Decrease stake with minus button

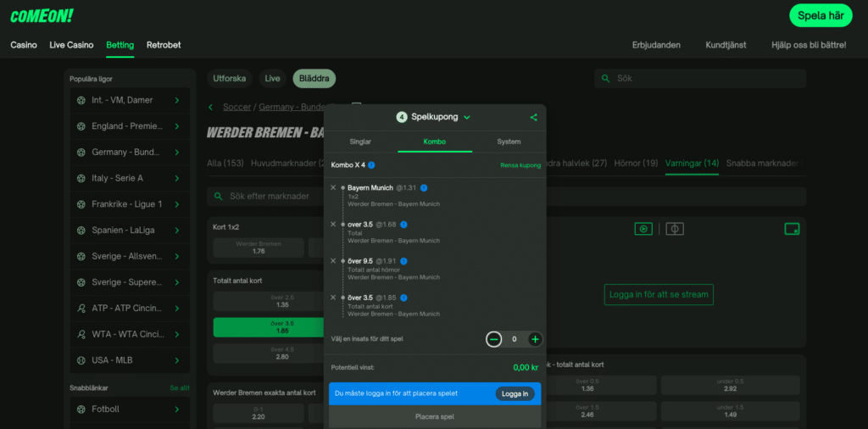click(x=494, y=339)
